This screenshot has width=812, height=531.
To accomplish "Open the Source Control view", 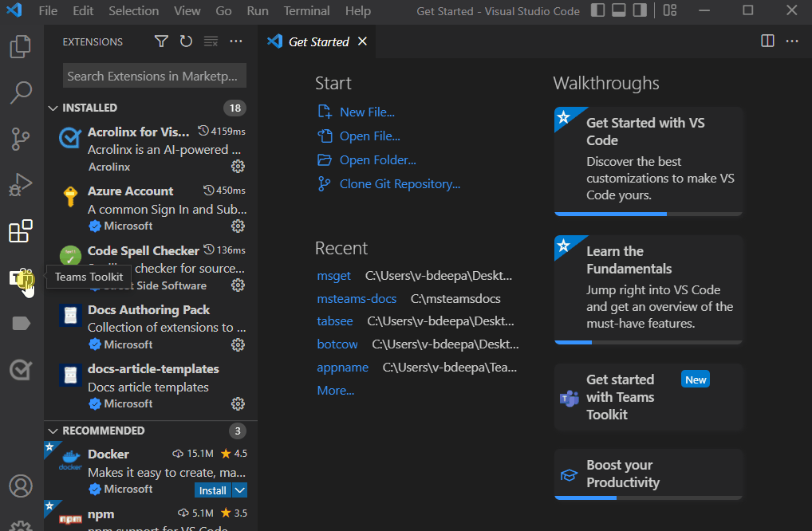I will 20,139.
